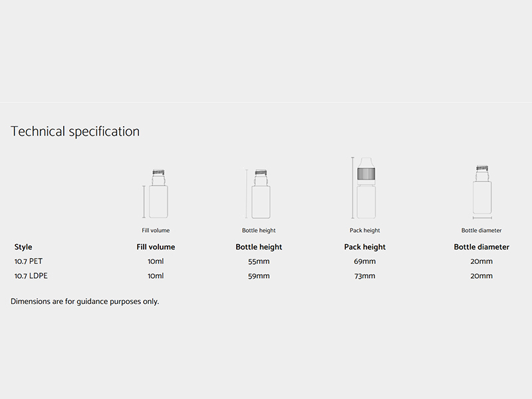Click the fill volume bottle diagram
This screenshot has width=532, height=399.
tap(158, 193)
